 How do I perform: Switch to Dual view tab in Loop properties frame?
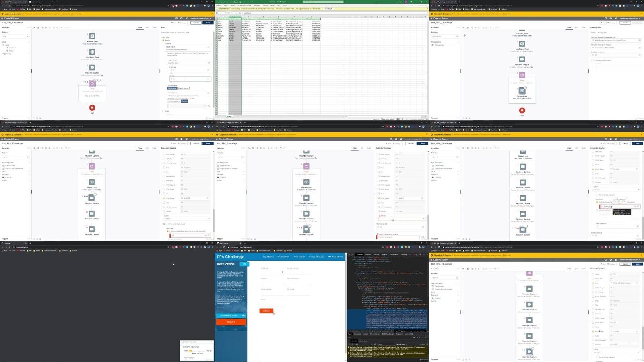pyautogui.click(x=154, y=27)
